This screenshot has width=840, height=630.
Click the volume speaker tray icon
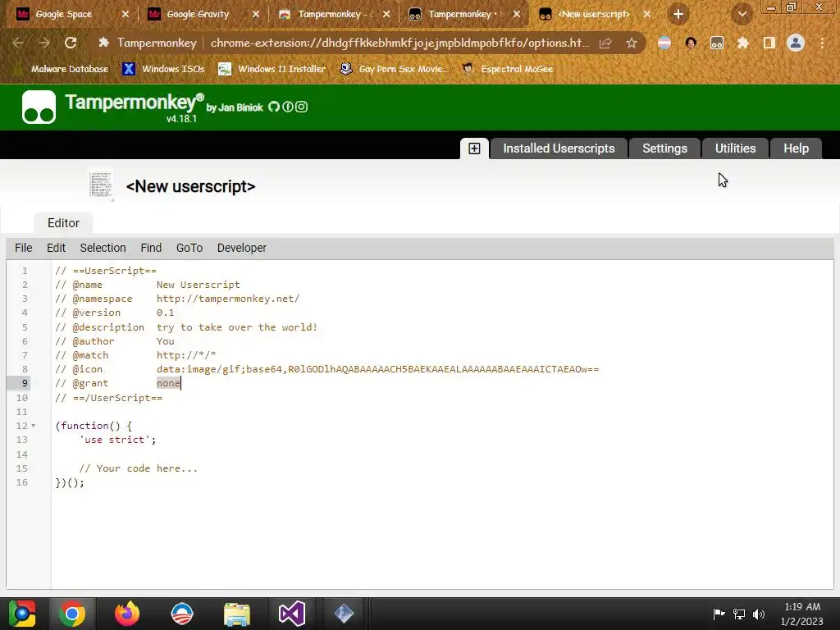coord(759,614)
